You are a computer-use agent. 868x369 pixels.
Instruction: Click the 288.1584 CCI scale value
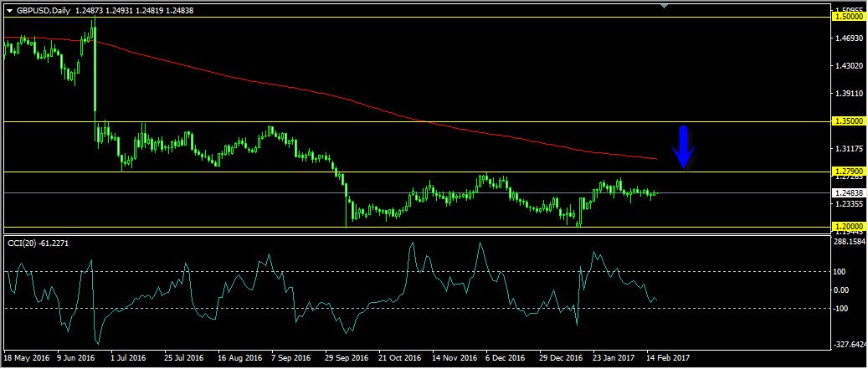850,242
